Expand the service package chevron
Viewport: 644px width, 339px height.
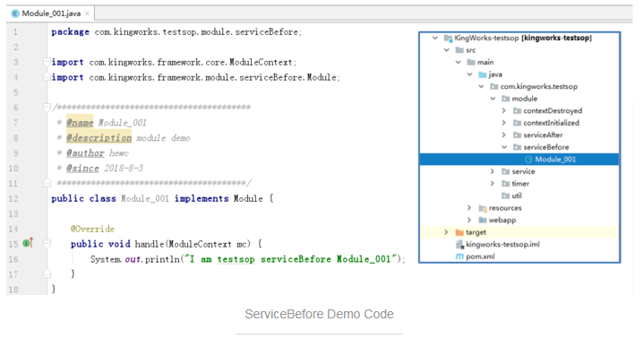[493, 171]
